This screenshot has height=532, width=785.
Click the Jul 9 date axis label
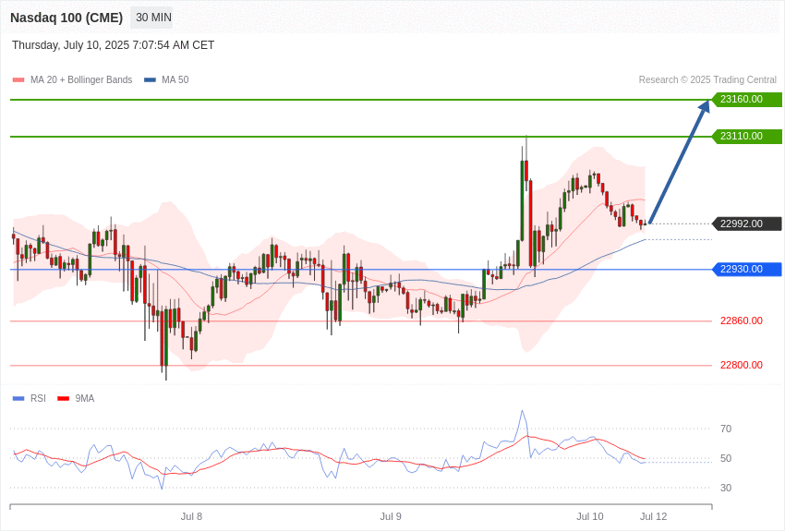tap(391, 516)
